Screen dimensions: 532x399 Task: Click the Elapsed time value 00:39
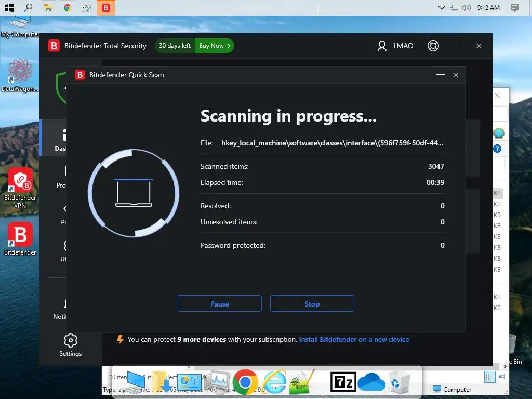[435, 182]
